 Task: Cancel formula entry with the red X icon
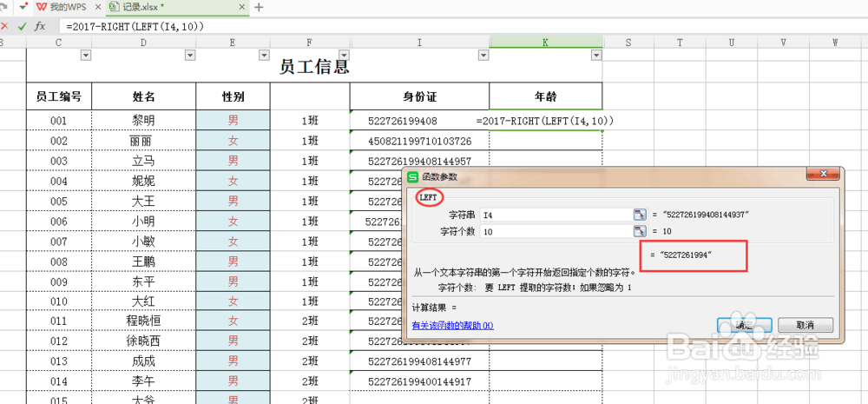[x=4, y=26]
